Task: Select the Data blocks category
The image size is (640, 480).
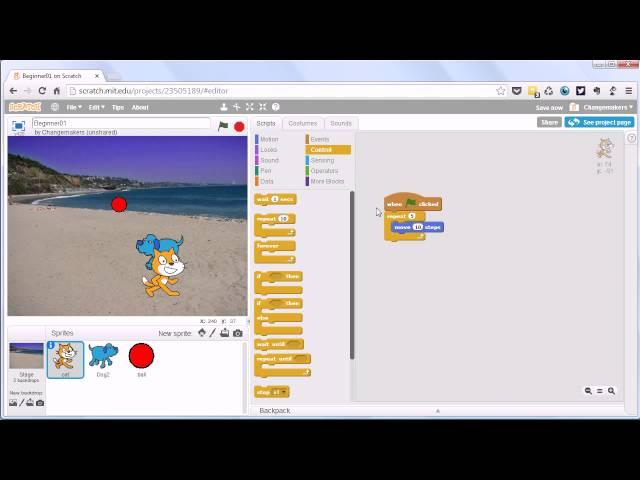Action: pos(267,181)
